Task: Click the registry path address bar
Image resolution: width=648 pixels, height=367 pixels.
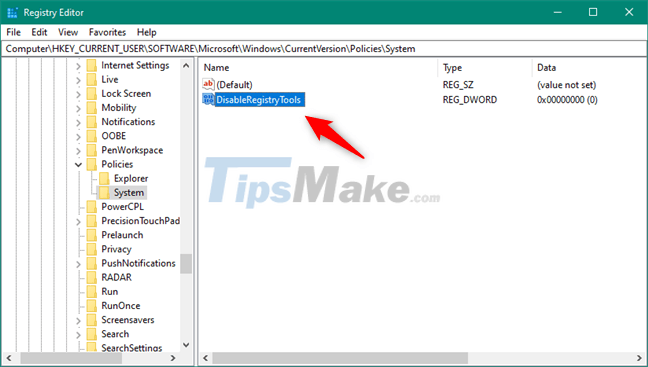Action: (x=324, y=49)
